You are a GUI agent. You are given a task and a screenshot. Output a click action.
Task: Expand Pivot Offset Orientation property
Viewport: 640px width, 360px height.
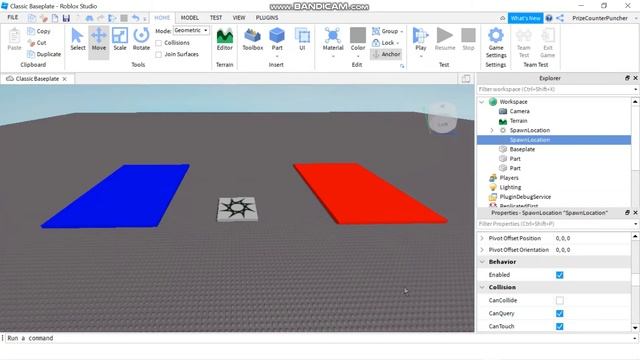click(x=482, y=249)
